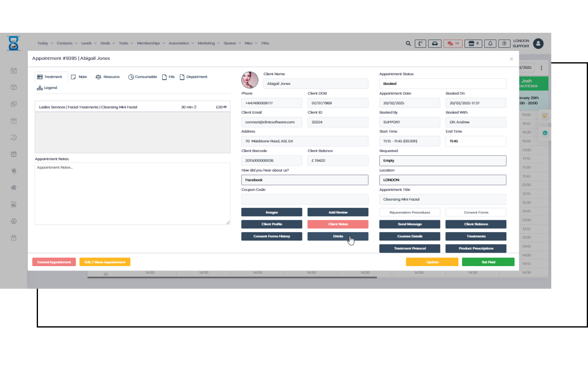Open the Location LONDON dropdown
Viewport: 588px width, 368px height.
[x=443, y=180]
